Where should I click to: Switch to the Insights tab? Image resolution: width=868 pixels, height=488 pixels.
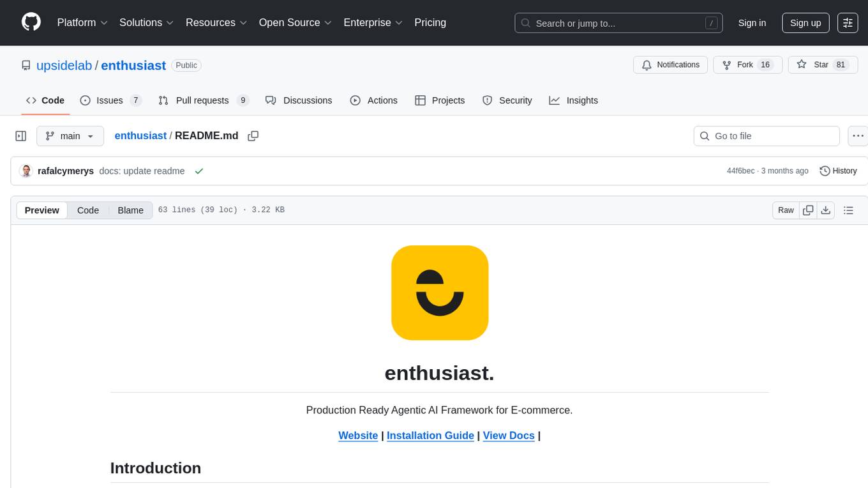pyautogui.click(x=574, y=100)
